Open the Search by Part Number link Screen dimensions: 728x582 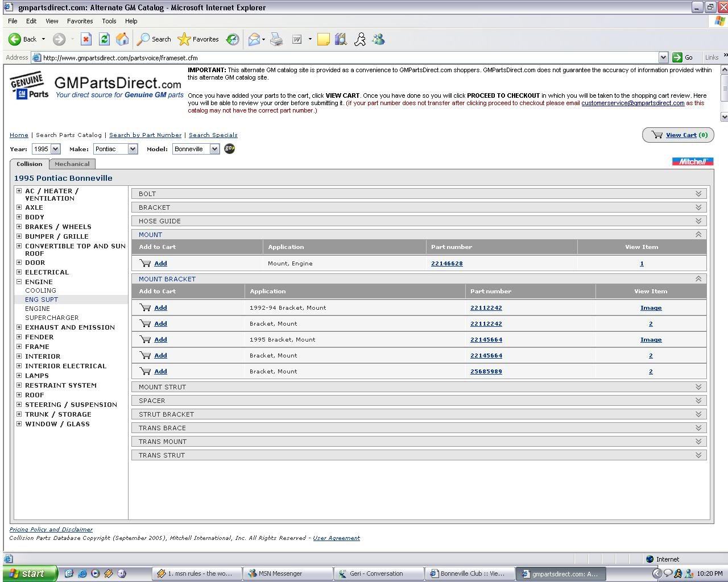(x=145, y=135)
